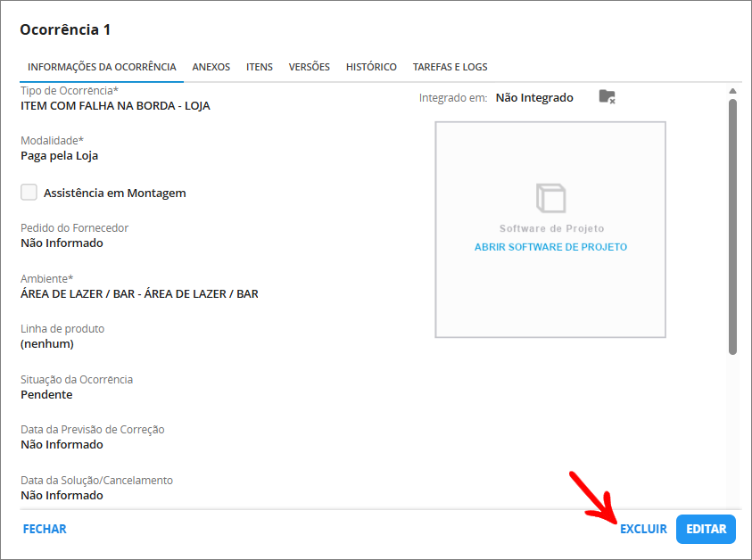Click 'Não Informado' under Data da Previsão de Correção
Viewport: 752px width, 560px height.
(62, 444)
